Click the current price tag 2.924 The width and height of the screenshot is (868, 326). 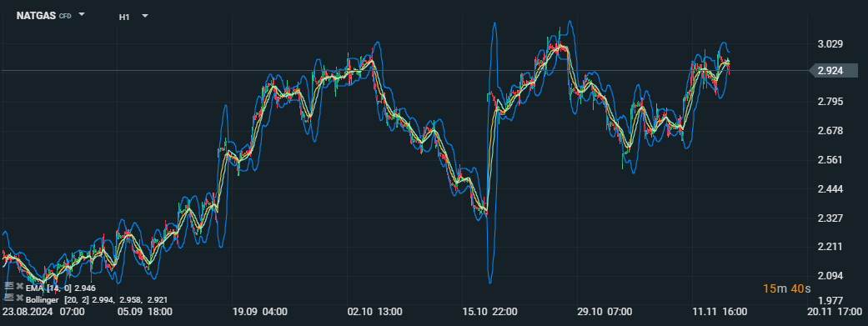(x=835, y=70)
